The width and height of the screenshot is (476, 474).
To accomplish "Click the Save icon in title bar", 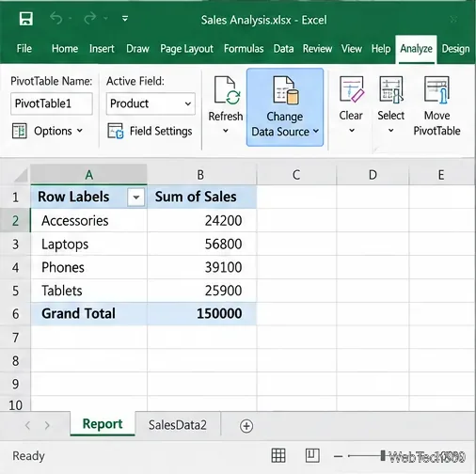I will click(26, 19).
